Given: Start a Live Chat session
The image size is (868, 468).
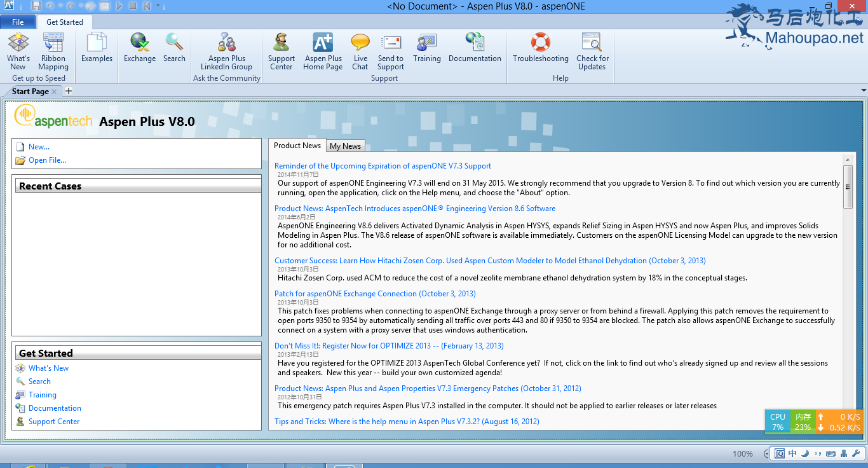Looking at the screenshot, I should [360, 52].
